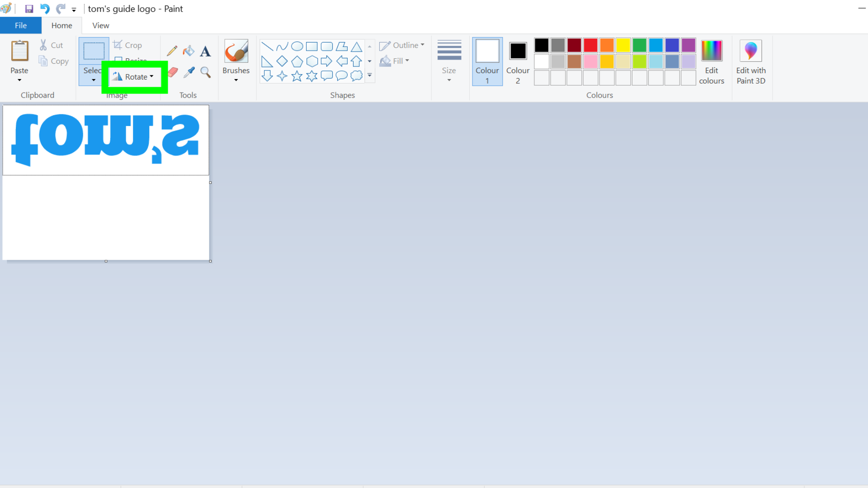This screenshot has height=488, width=868.
Task: Click Edit colours button
Action: point(712,62)
